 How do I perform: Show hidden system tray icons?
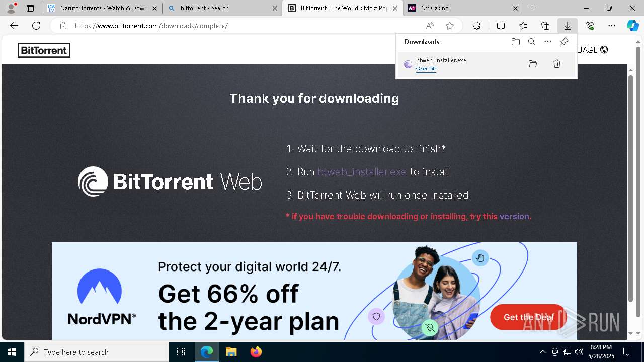[542, 352]
